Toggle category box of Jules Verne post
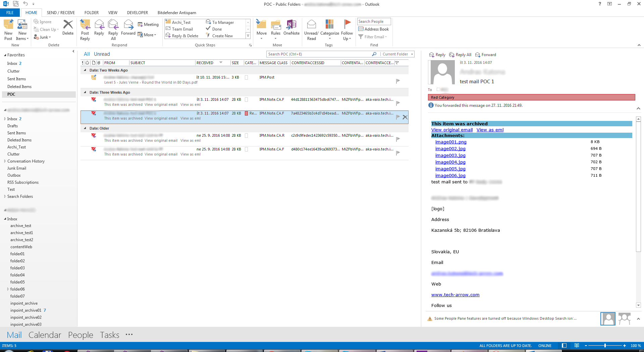Viewport: 644px width, 352px height. (246, 78)
